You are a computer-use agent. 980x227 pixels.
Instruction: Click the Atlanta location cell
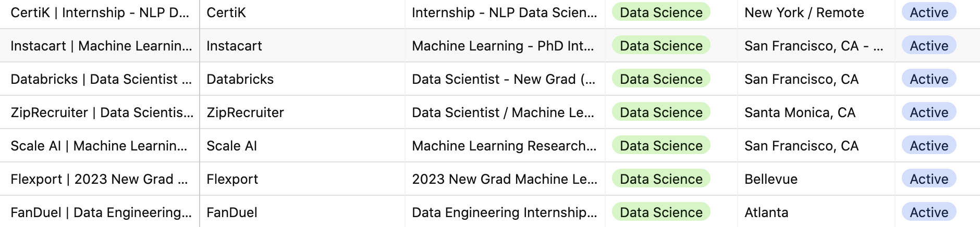coord(816,212)
